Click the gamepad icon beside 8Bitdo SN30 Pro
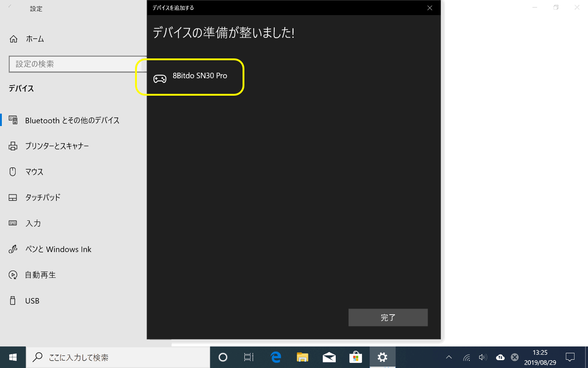588x368 pixels. click(x=160, y=79)
